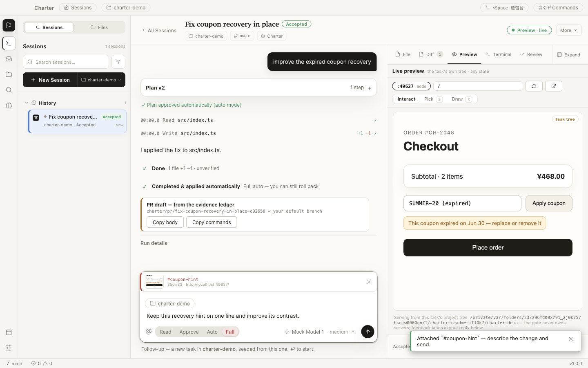This screenshot has width=588, height=368.
Task: Click the session filter funnel icon
Action: (x=118, y=62)
